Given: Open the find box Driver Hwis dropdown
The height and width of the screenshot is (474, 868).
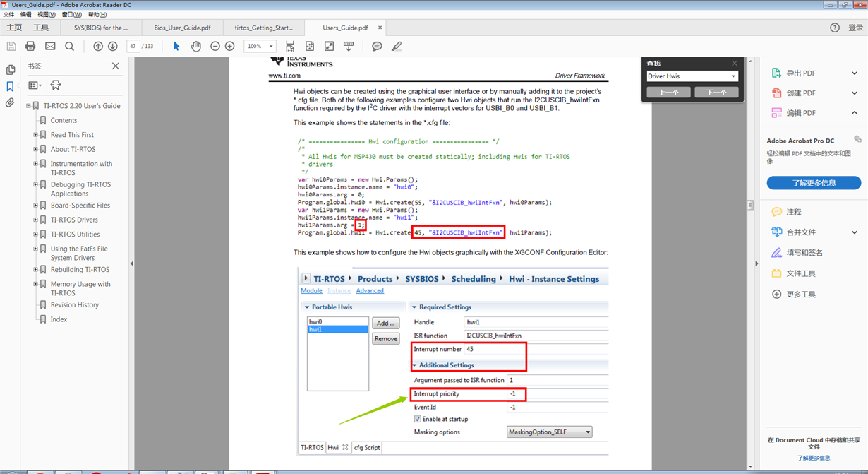Looking at the screenshot, I should [x=733, y=76].
